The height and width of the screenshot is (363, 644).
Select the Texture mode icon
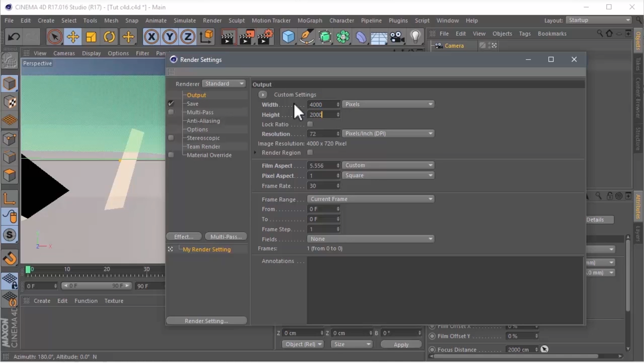point(9,102)
